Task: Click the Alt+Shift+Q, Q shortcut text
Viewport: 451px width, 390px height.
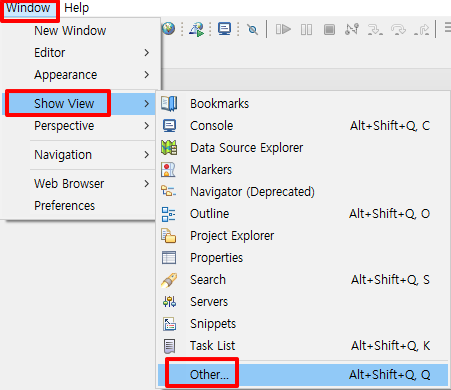Action: 390,375
